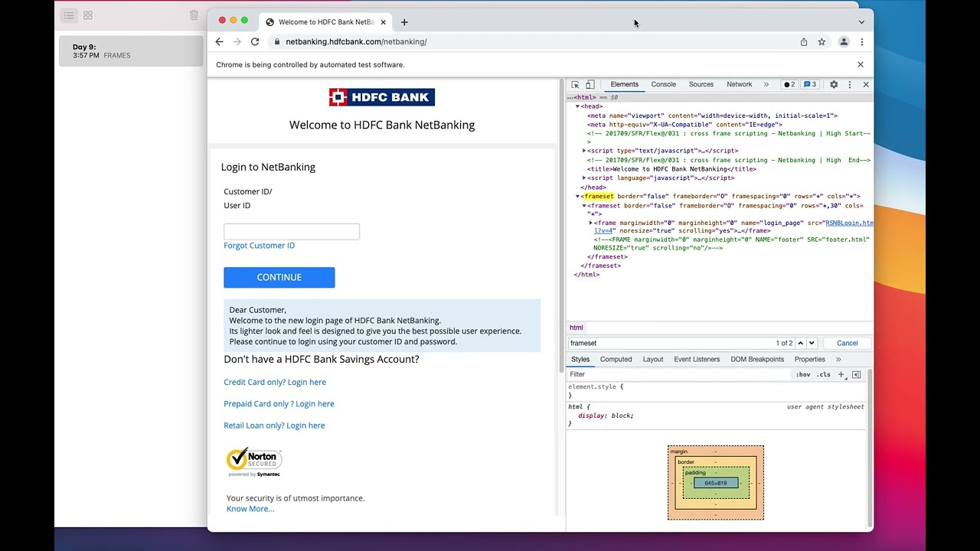The image size is (980, 551).
Task: Open Chrome tab search dropdown arrow
Action: [861, 22]
